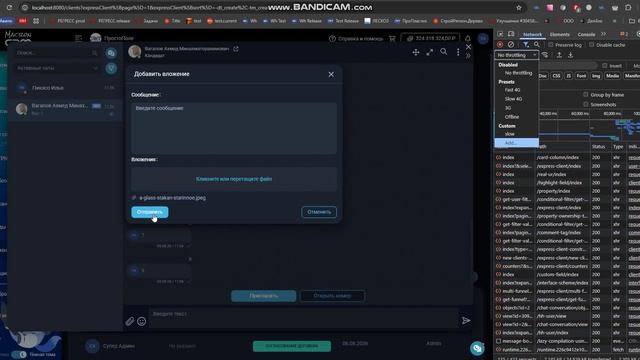Image resolution: width=640 pixels, height=360 pixels.
Task: Click the paperclip attach icon
Action: click(x=130, y=321)
